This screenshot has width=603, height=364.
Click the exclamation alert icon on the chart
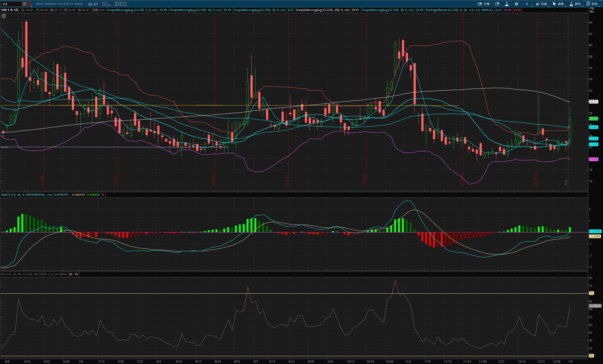tap(4, 16)
